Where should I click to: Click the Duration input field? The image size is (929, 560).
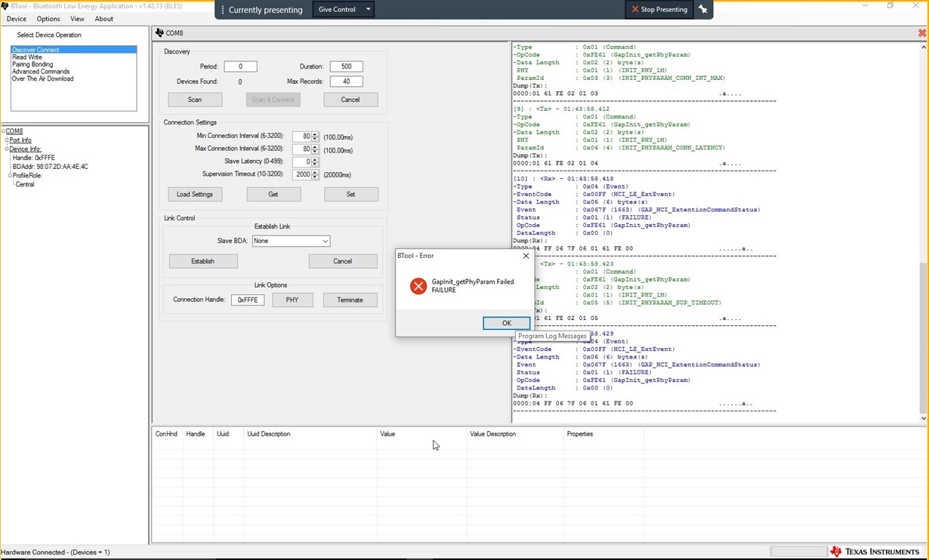click(346, 66)
